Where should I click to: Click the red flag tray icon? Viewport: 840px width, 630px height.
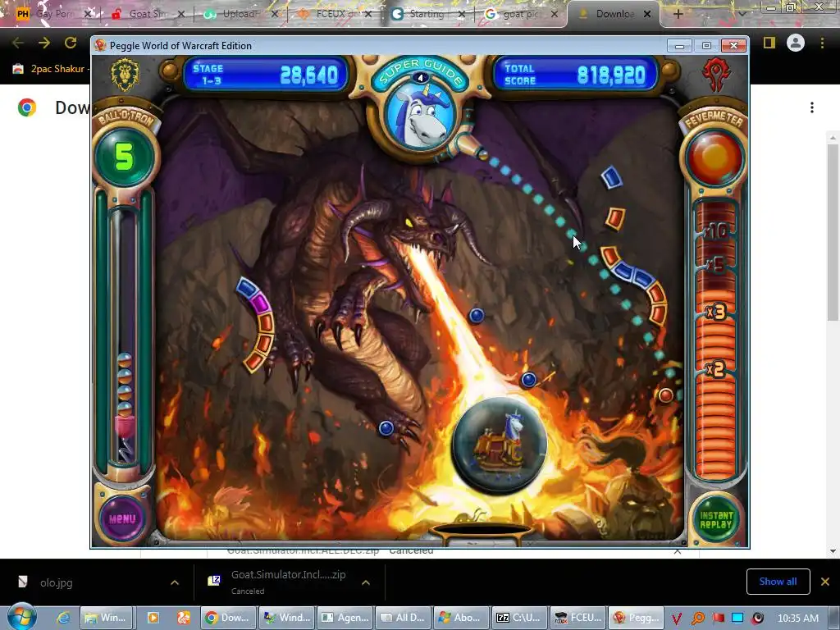(x=718, y=618)
